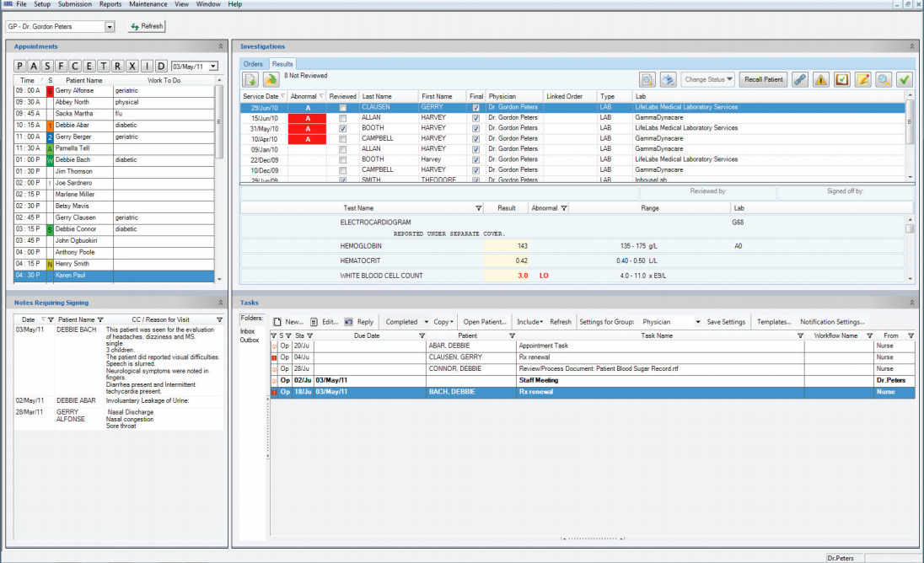Click the chain link icon in Investigations toolbar
The width and height of the screenshot is (924, 563).
pyautogui.click(x=800, y=79)
